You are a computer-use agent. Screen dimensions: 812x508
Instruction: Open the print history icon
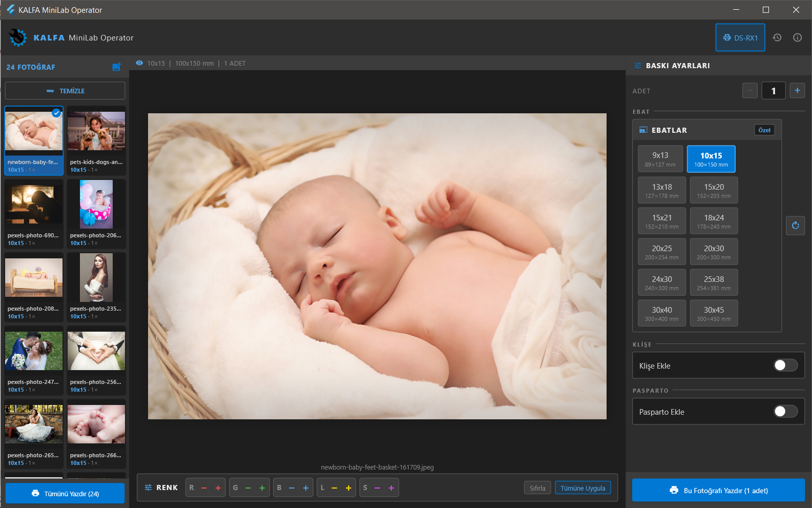[777, 37]
